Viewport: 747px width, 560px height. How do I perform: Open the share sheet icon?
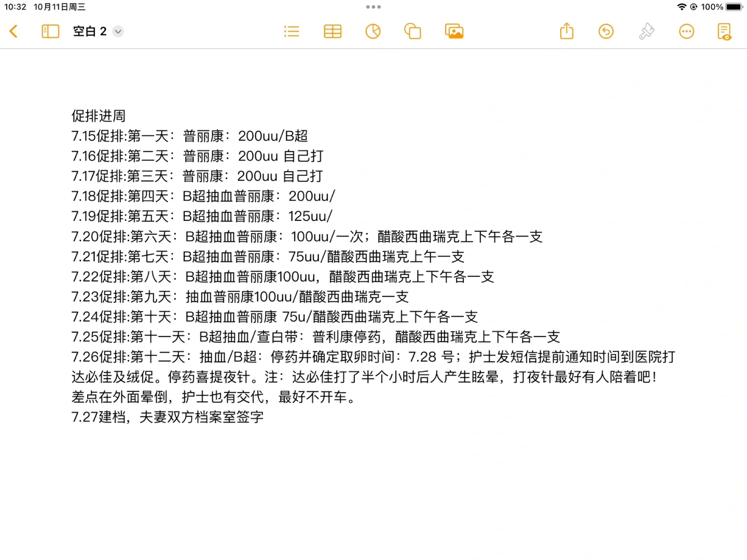pyautogui.click(x=567, y=32)
